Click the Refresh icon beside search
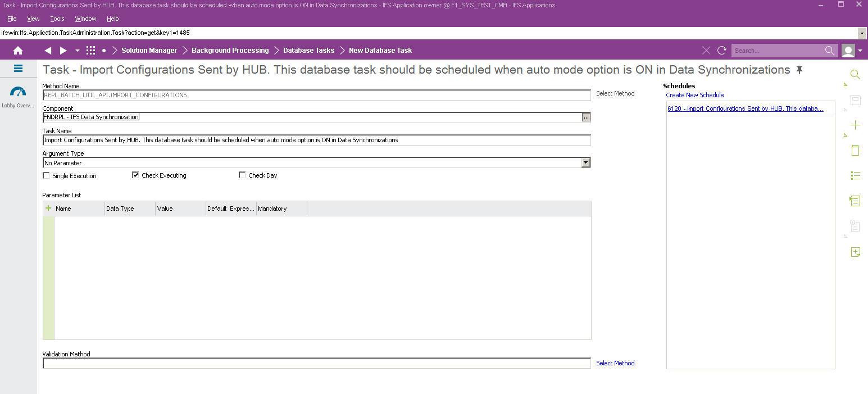The height and width of the screenshot is (394, 868). click(722, 51)
